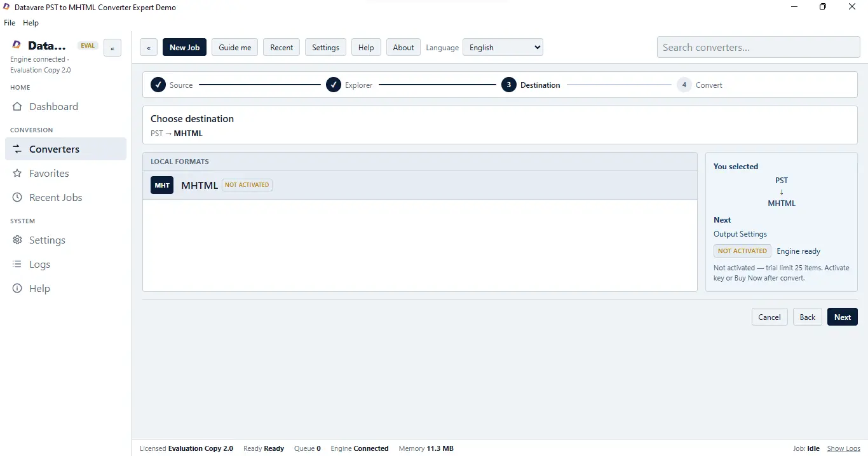Click the Source step checkmark circle

(x=158, y=85)
